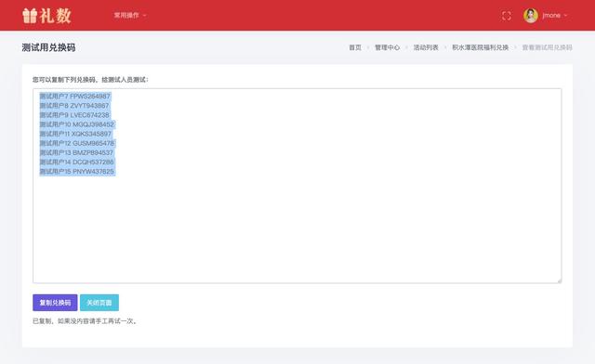
Task: Click the jmone username label
Action: tap(551, 16)
